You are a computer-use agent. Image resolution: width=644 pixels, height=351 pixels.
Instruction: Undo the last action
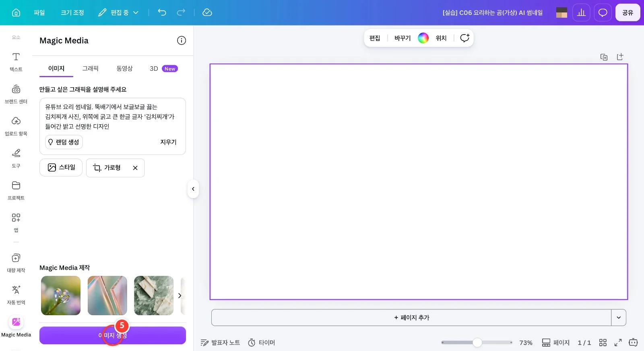point(162,12)
